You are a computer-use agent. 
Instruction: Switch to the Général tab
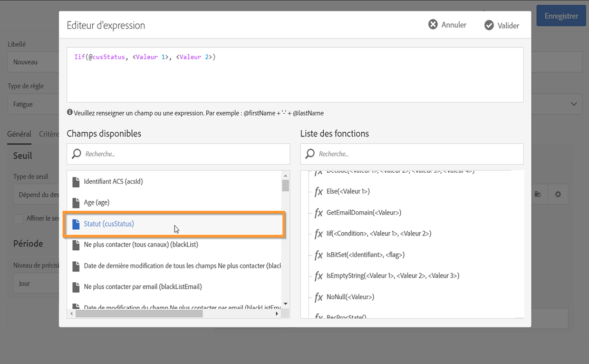coord(19,134)
